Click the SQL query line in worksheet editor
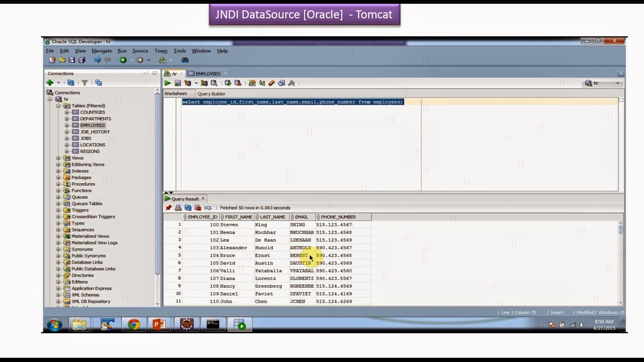The image size is (644, 362). (x=292, y=102)
